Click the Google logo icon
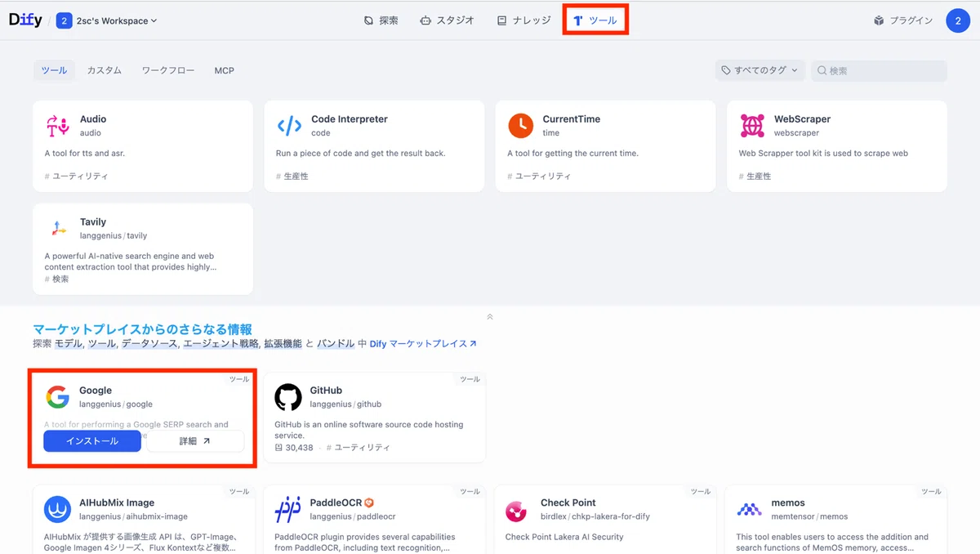 (x=58, y=397)
